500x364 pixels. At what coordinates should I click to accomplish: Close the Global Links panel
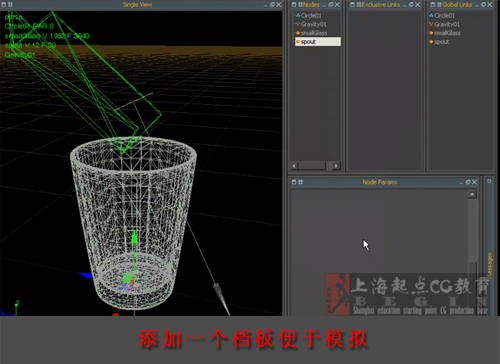click(x=489, y=5)
